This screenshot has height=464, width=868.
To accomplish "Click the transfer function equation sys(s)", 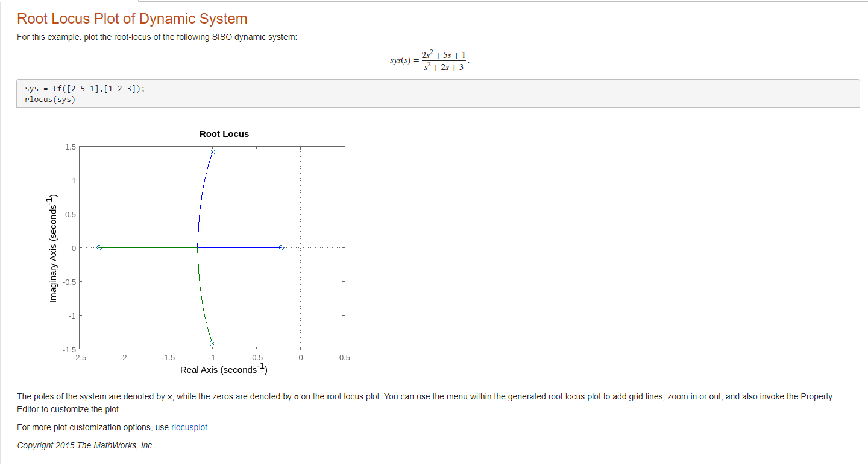I will click(x=428, y=60).
